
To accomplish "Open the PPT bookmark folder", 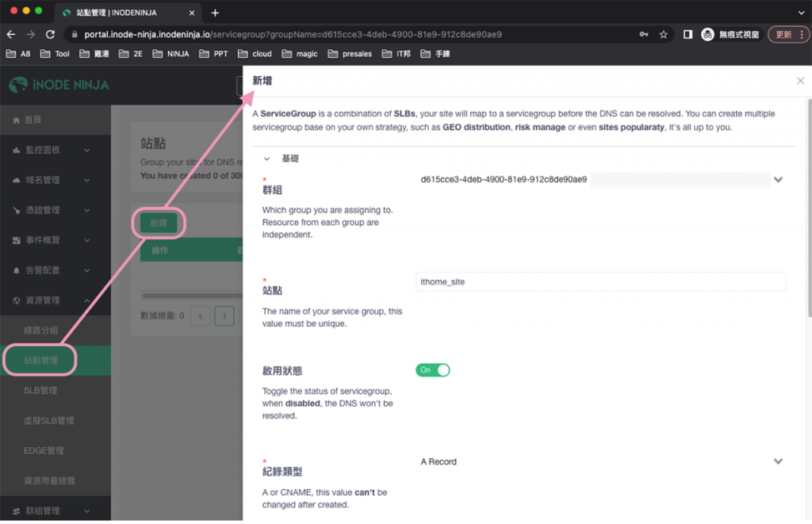I will 213,54.
